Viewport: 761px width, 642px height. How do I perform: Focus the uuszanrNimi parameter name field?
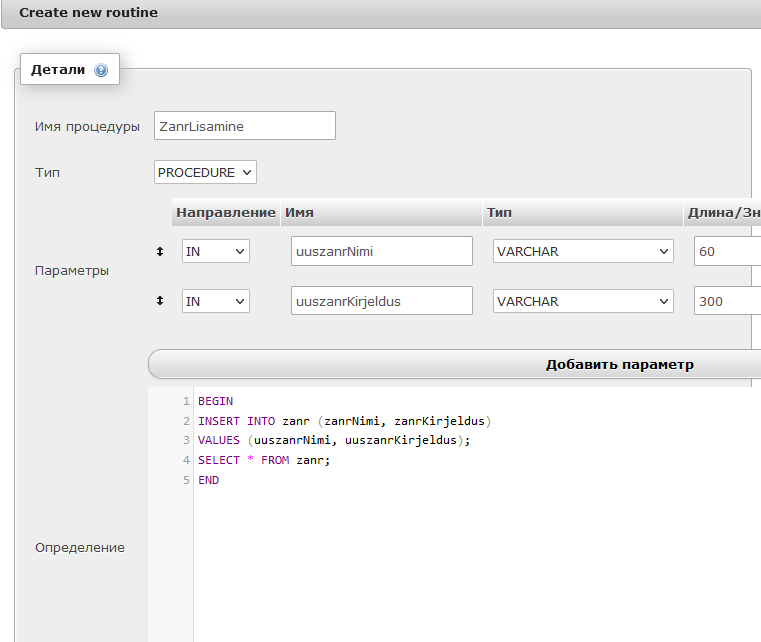[x=381, y=252]
